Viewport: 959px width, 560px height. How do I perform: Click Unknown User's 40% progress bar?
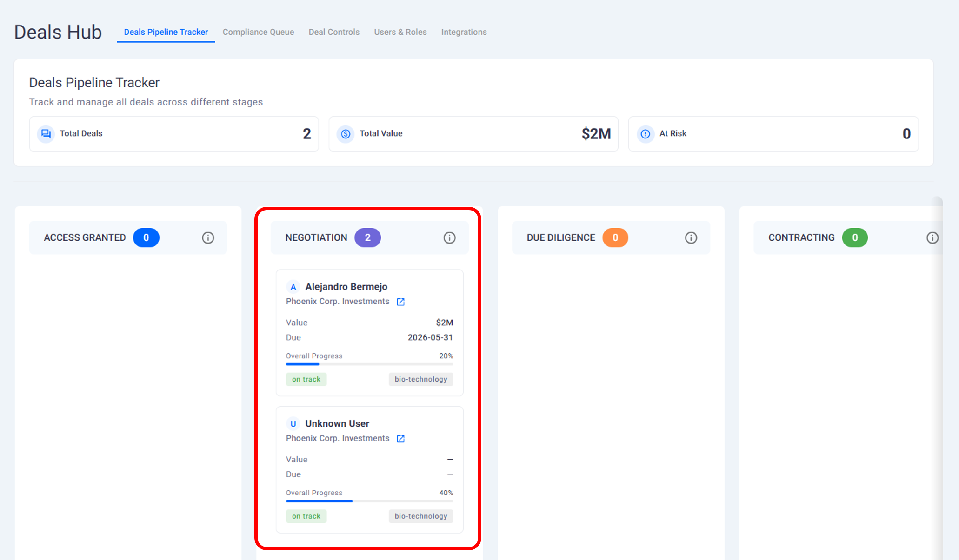coord(369,501)
